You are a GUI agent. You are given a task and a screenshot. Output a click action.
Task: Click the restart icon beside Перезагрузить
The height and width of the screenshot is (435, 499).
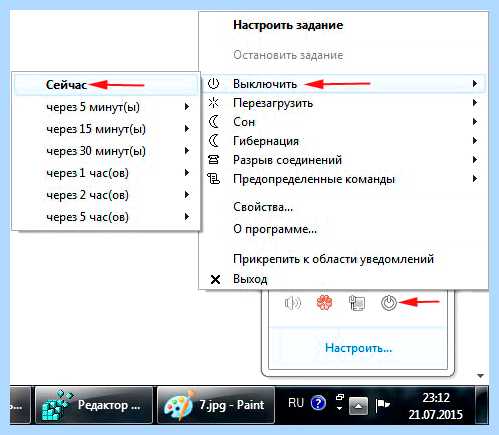(213, 103)
